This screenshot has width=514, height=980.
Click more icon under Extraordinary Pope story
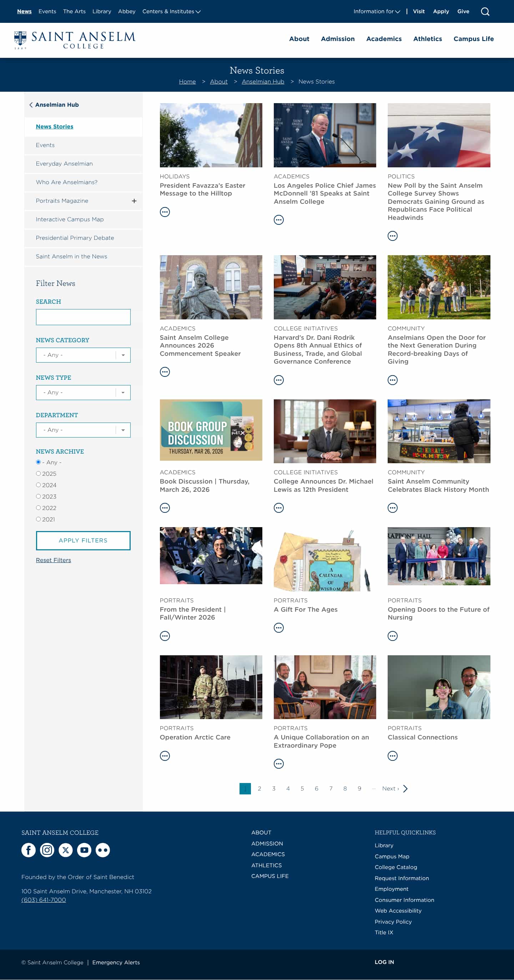(x=279, y=764)
